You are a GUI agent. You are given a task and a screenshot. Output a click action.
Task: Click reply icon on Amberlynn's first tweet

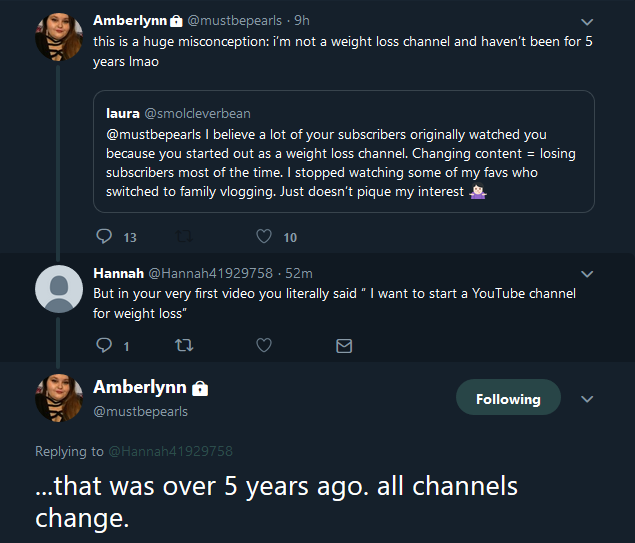[104, 236]
